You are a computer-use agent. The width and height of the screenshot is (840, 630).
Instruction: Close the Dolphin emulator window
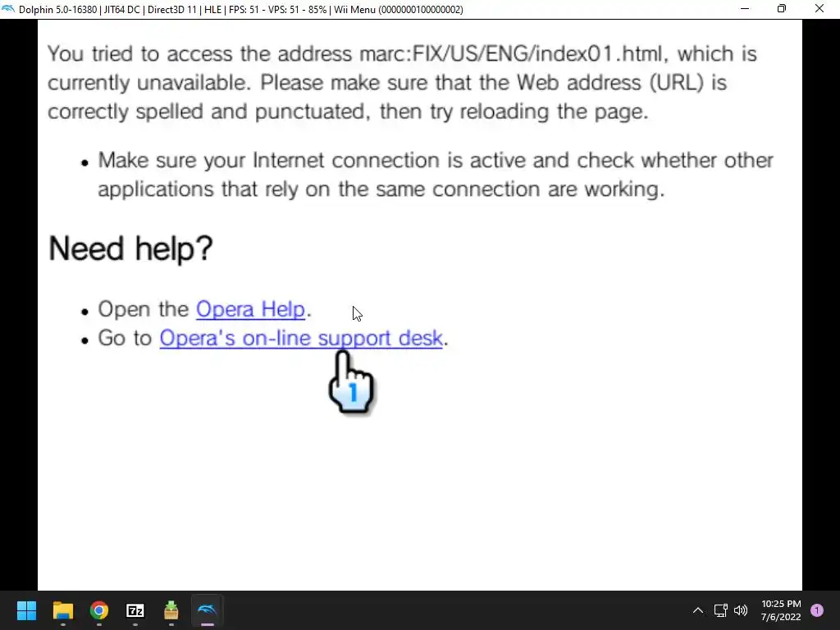point(819,9)
